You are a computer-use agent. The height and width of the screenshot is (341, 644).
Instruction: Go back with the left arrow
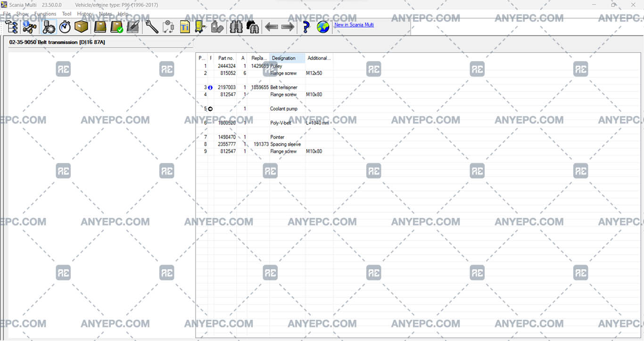pyautogui.click(x=272, y=27)
